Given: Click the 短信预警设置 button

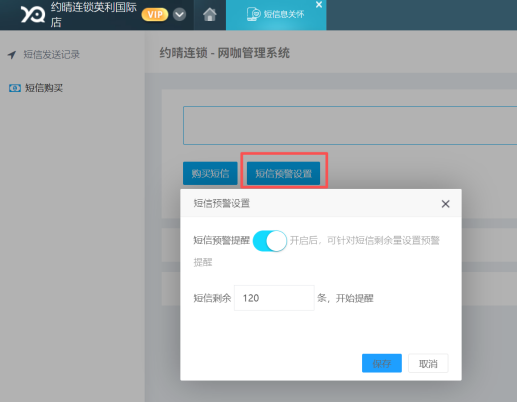Looking at the screenshot, I should pos(283,173).
